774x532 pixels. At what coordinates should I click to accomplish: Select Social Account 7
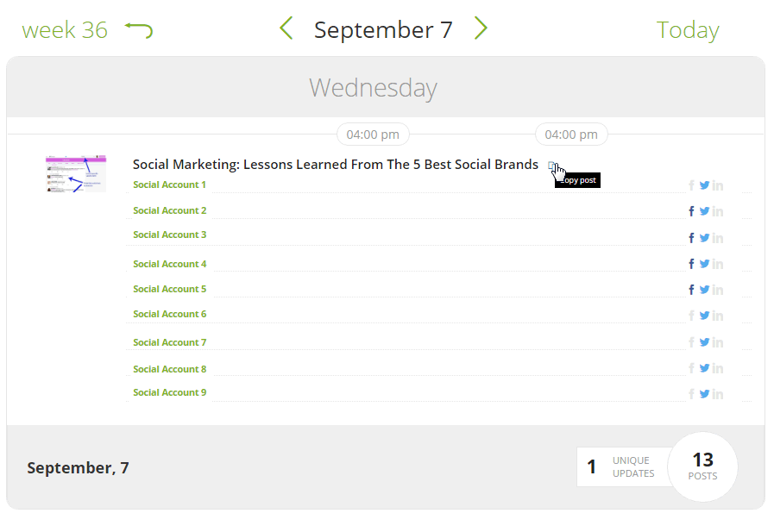pos(170,342)
